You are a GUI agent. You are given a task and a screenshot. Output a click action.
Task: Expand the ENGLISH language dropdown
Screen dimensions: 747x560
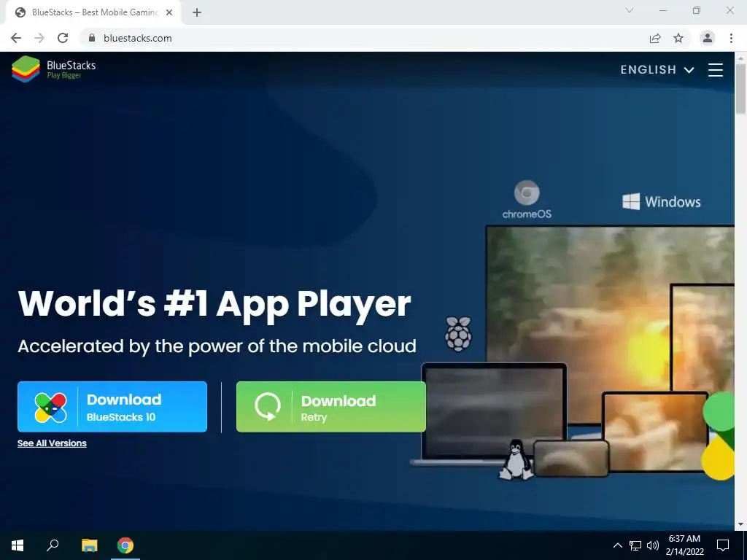[x=657, y=69]
